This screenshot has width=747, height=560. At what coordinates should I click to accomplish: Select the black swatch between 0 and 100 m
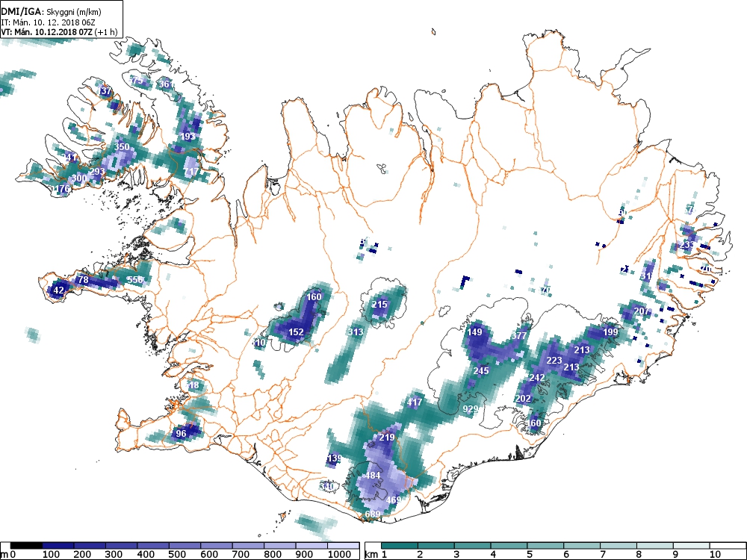(26, 546)
